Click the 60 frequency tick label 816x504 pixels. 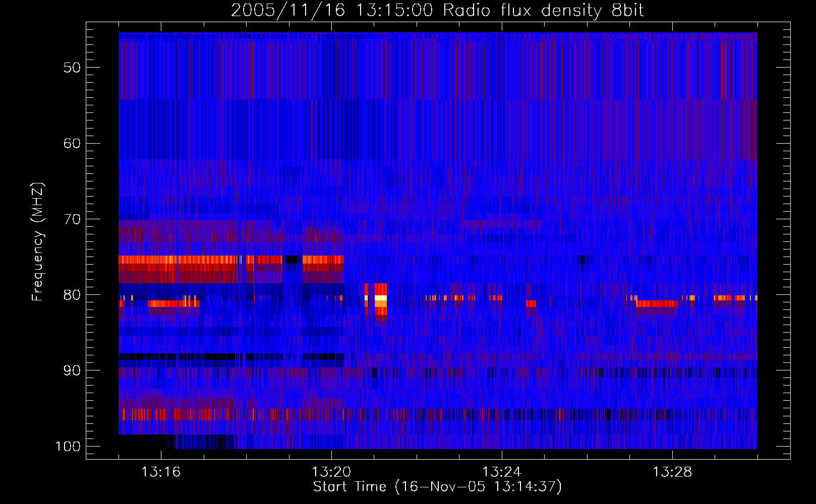[72, 143]
